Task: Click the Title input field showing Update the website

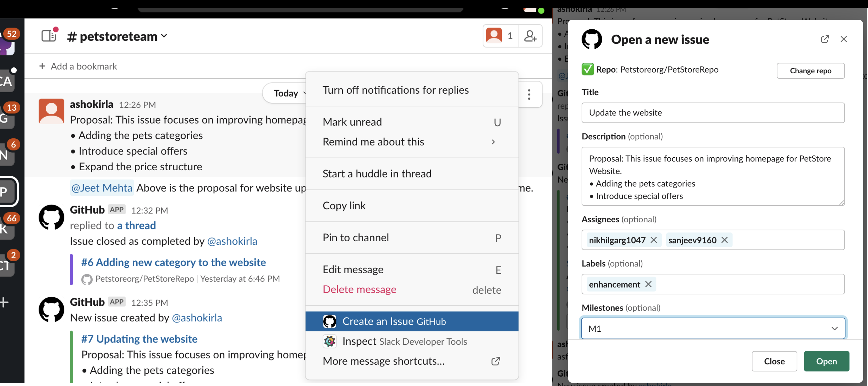Action: pos(713,113)
